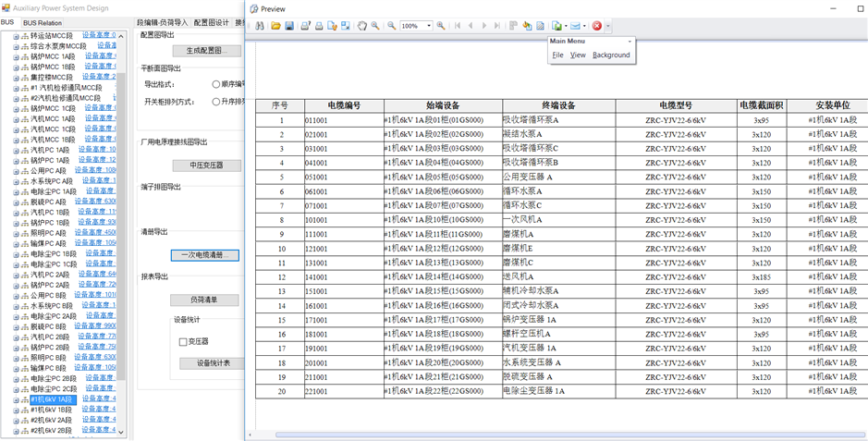Click the Open folder icon in Preview toolbar
Image resolution: width=868 pixels, height=441 pixels.
pos(275,26)
